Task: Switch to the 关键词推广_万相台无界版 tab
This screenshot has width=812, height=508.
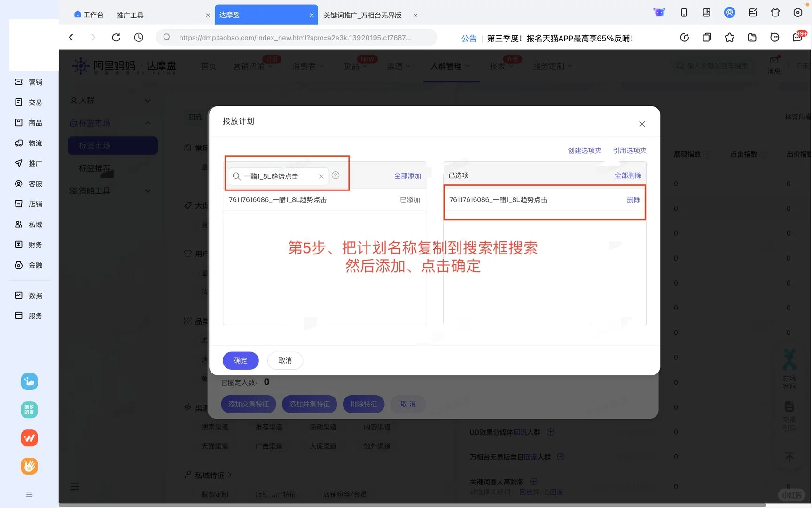Action: 362,15
